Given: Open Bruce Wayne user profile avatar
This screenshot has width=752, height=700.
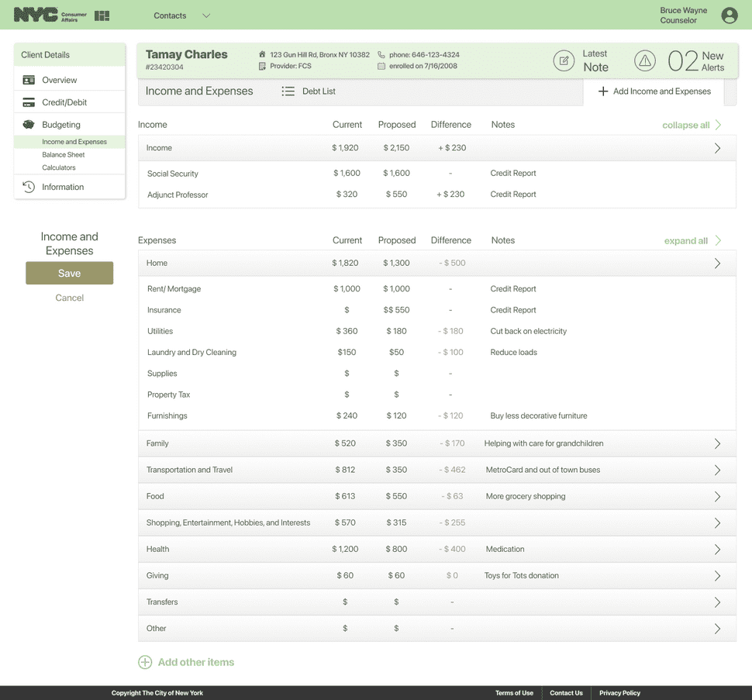Looking at the screenshot, I should click(x=730, y=16).
